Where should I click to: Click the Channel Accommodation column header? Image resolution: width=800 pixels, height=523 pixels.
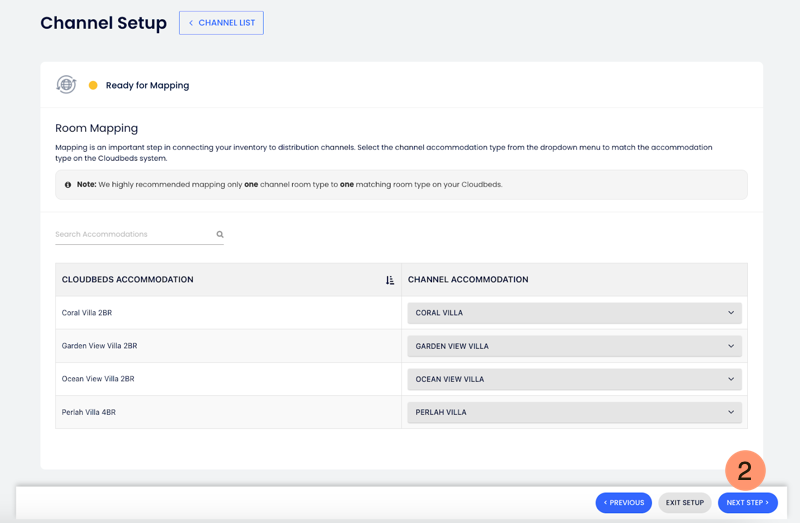(x=468, y=280)
